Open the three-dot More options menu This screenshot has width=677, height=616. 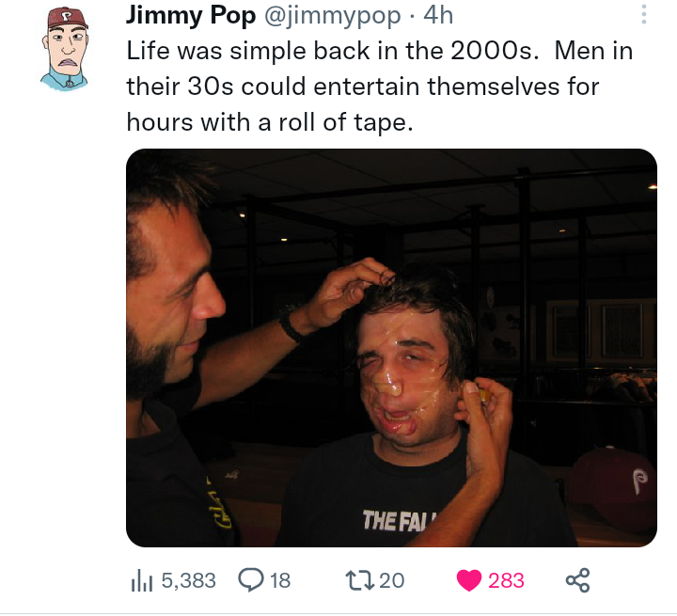643,16
